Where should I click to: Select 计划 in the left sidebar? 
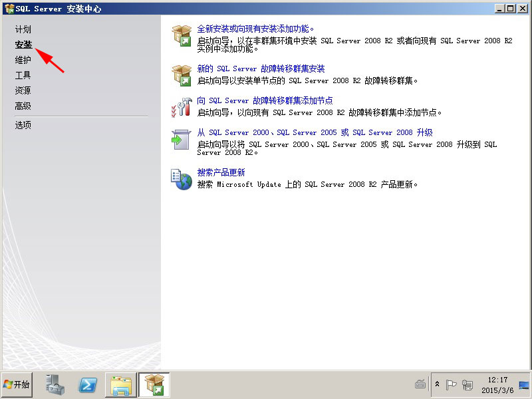[23, 29]
